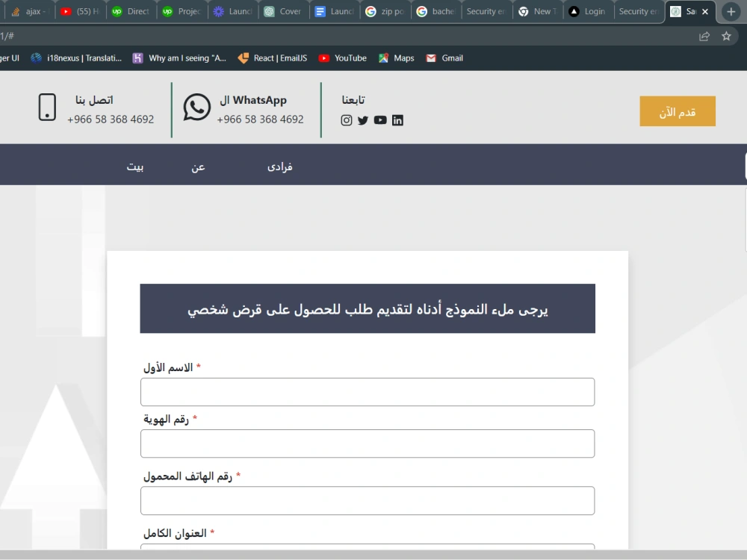Switch to the New T browser tab
This screenshot has height=560, width=747.
coord(537,11)
